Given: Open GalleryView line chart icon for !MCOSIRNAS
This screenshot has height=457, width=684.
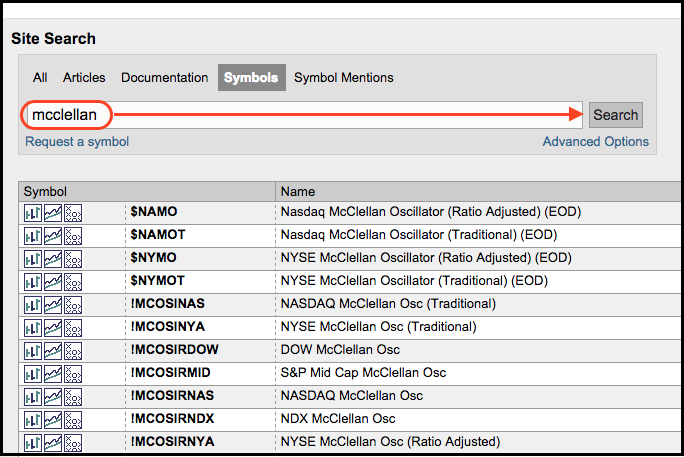Looking at the screenshot, I should click(x=53, y=397).
